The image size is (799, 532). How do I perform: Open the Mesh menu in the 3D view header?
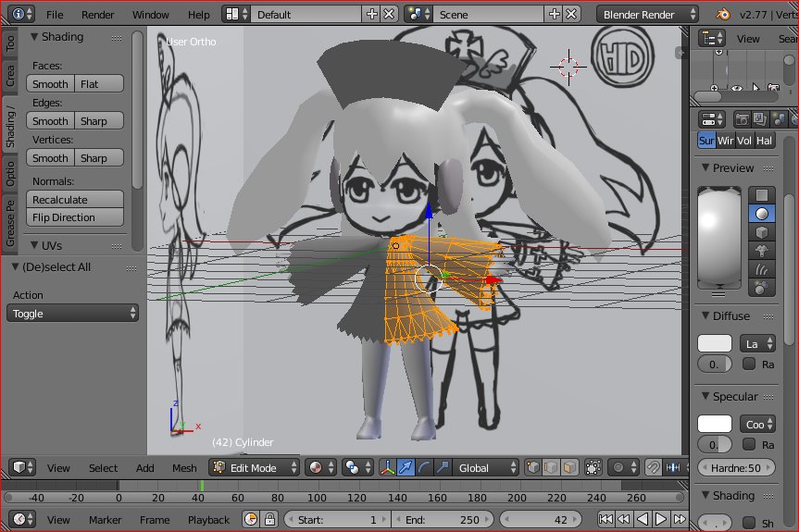(184, 467)
